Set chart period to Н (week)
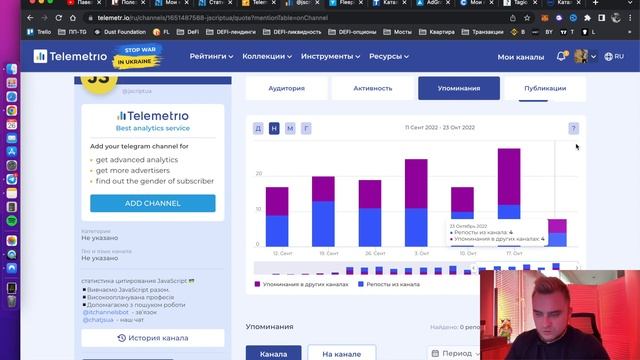Screen dimensions: 640x360 tap(274, 129)
